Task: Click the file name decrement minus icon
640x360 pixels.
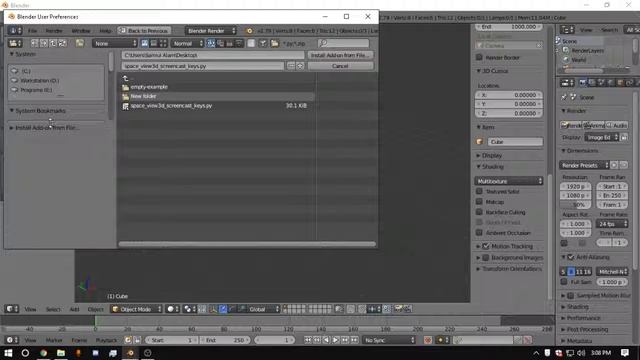Action: coord(291,66)
